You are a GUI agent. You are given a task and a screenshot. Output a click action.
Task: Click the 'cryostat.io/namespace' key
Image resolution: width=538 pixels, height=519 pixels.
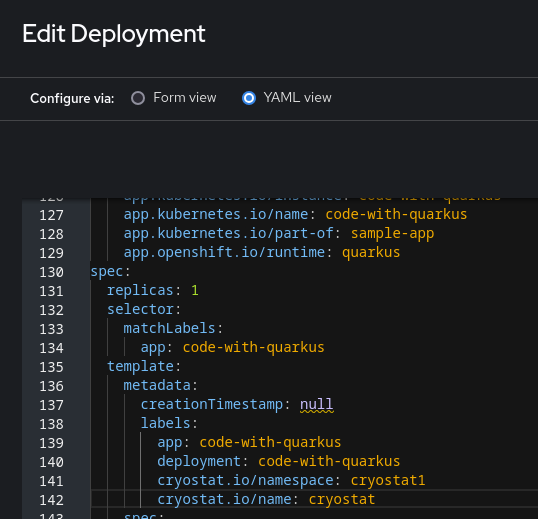245,480
